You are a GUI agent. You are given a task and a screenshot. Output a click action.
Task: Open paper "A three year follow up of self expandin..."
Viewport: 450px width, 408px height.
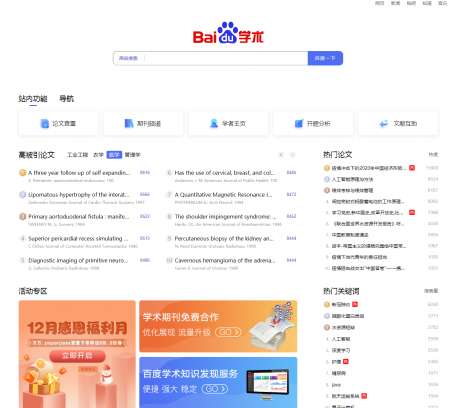pos(79,173)
